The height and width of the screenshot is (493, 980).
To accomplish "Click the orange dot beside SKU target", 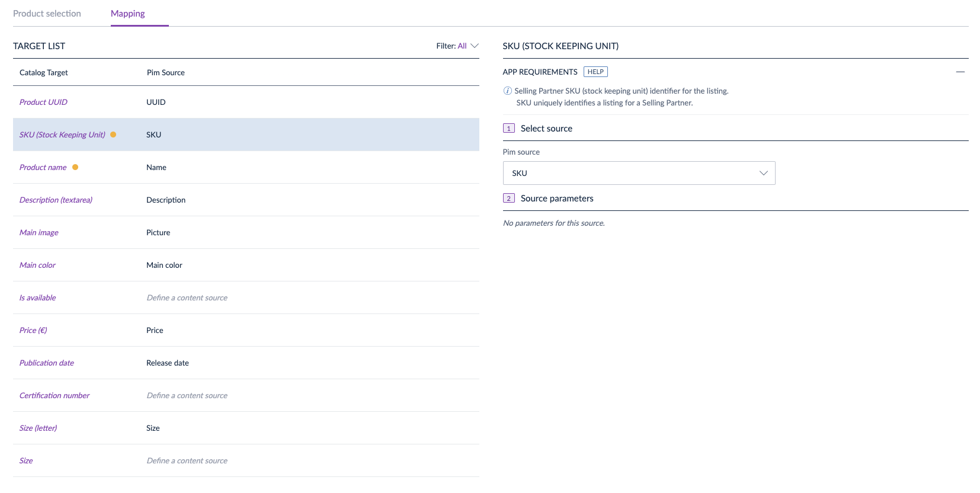I will [x=113, y=135].
